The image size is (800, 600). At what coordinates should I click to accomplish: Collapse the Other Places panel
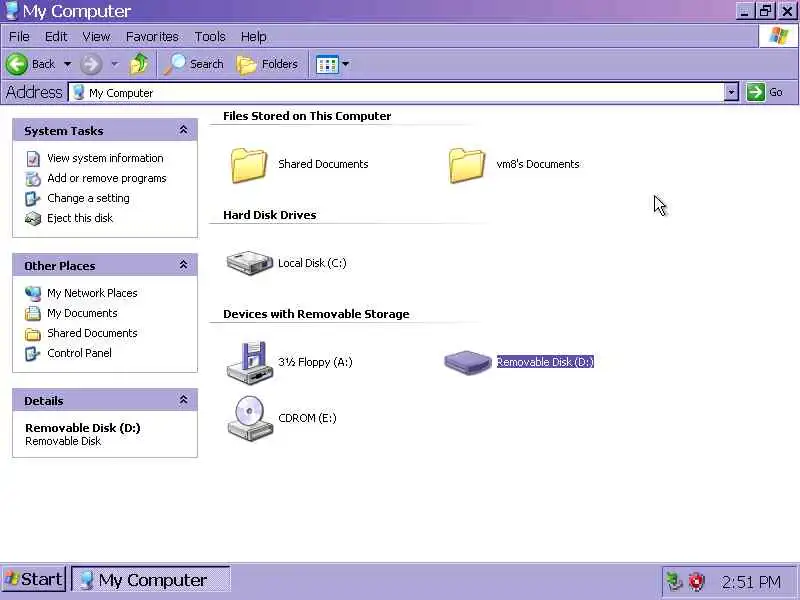point(183,265)
